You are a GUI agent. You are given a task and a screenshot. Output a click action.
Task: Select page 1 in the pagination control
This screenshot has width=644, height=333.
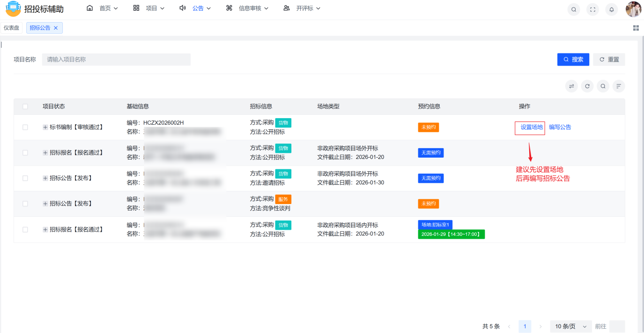click(x=525, y=326)
